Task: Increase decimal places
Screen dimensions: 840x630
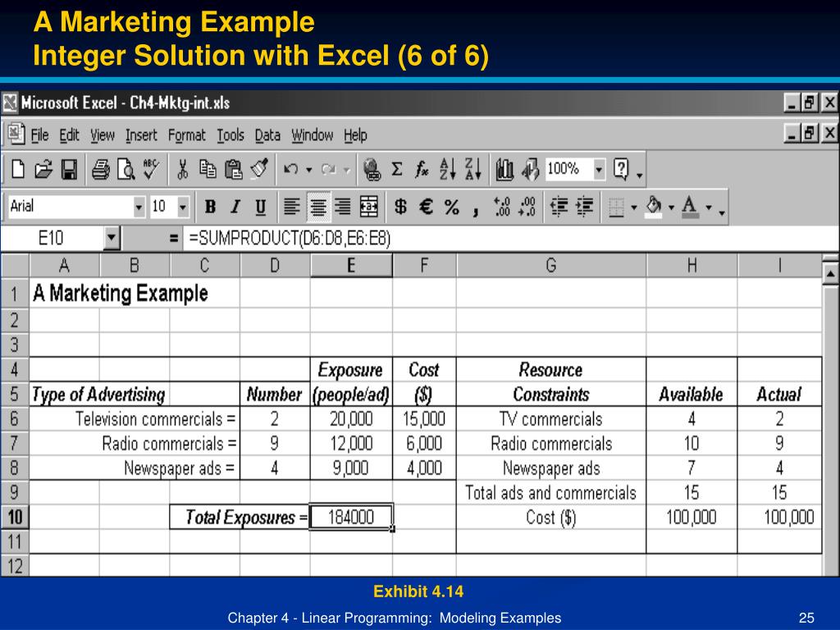Action: pos(502,206)
